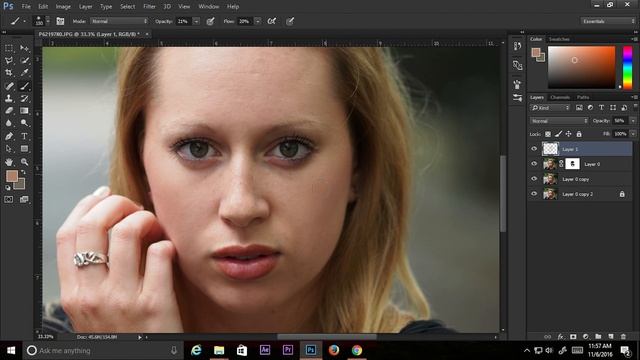Select the Healing Brush tool
This screenshot has width=640, height=360.
(x=9, y=86)
